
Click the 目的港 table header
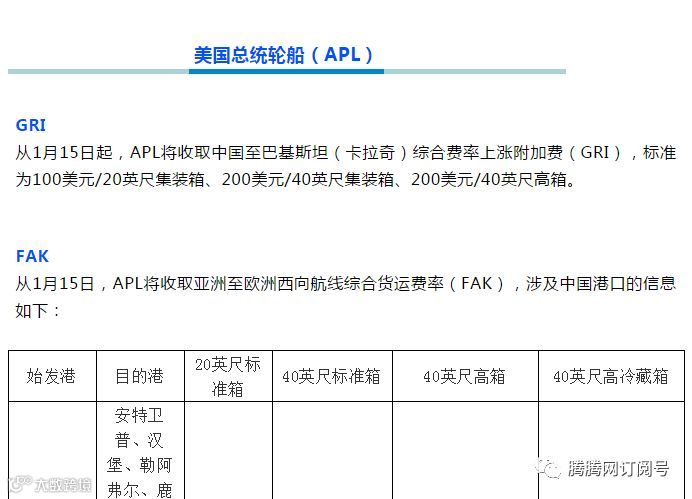pyautogui.click(x=140, y=376)
